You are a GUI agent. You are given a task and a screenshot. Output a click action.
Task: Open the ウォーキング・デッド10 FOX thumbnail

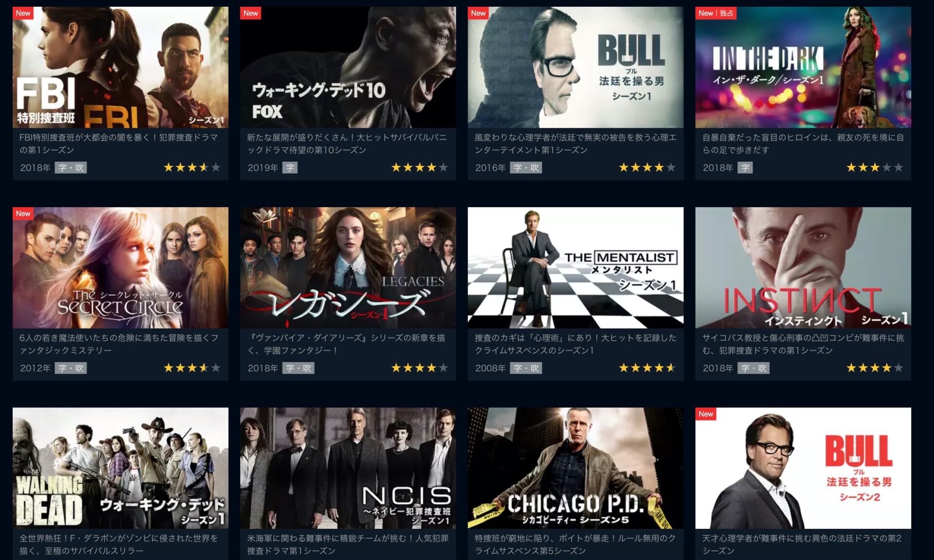click(348, 67)
